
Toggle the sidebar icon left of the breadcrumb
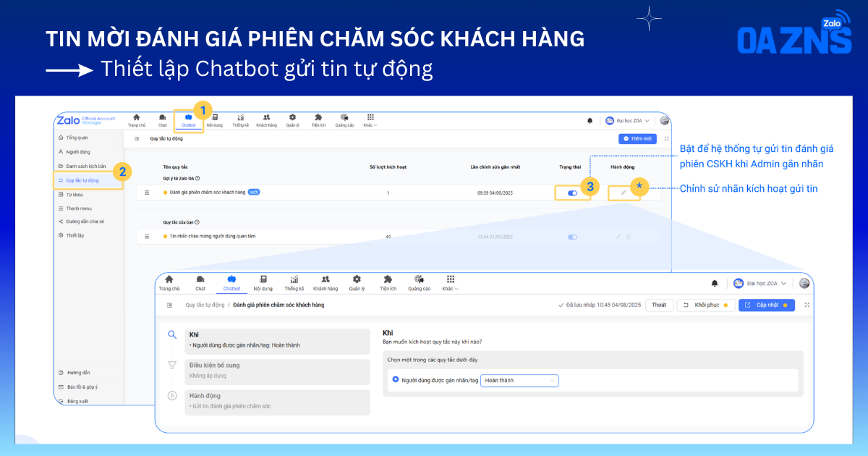click(170, 305)
